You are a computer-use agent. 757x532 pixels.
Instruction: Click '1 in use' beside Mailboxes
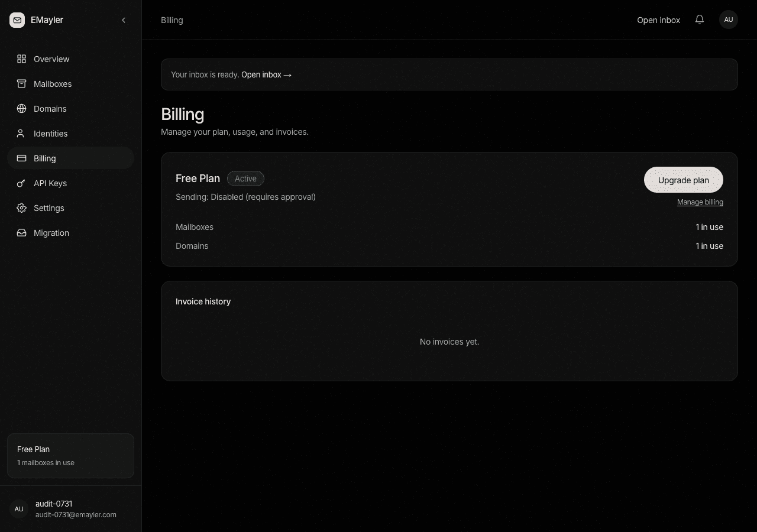click(710, 227)
